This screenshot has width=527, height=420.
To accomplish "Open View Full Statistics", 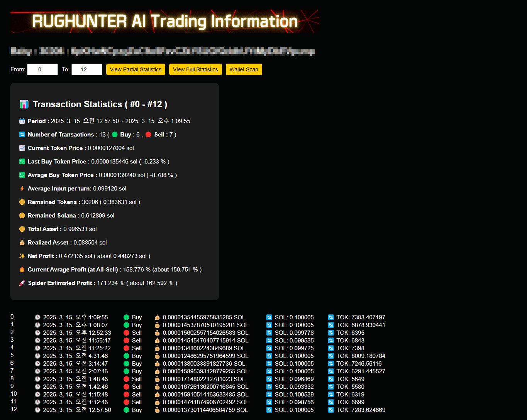I will 195,69.
